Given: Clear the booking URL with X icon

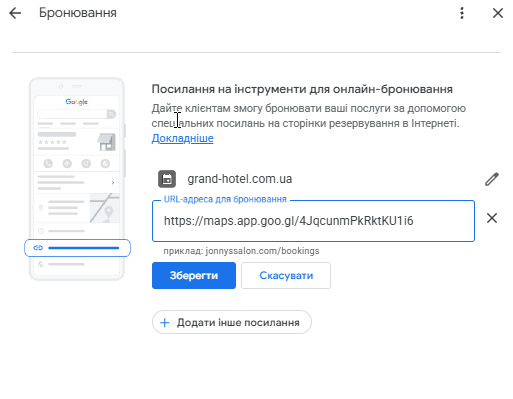Looking at the screenshot, I should point(492,218).
